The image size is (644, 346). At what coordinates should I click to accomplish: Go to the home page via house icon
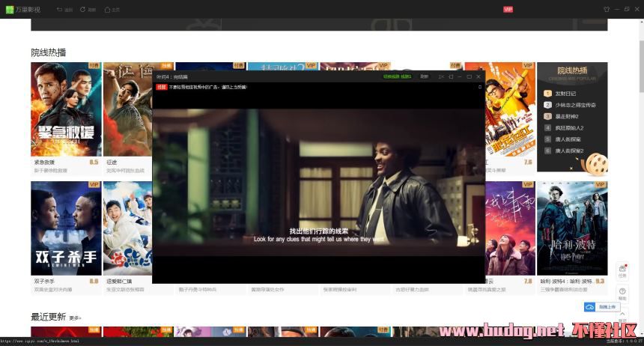pyautogui.click(x=112, y=10)
